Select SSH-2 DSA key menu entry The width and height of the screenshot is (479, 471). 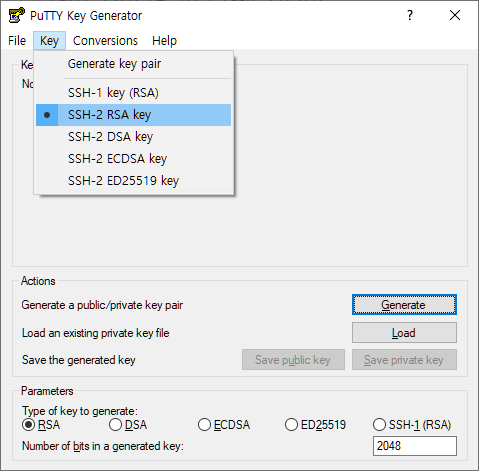[x=133, y=137]
